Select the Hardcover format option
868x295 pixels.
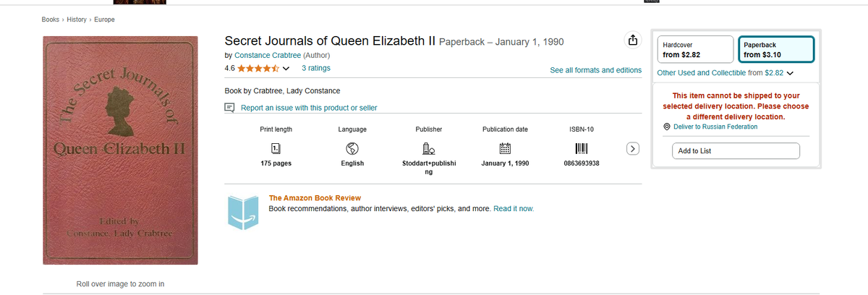694,49
